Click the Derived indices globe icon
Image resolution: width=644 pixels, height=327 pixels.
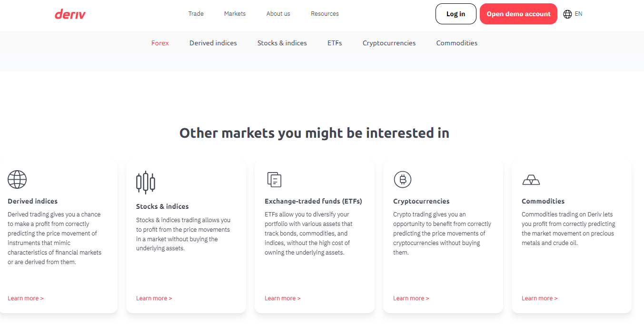tap(17, 180)
